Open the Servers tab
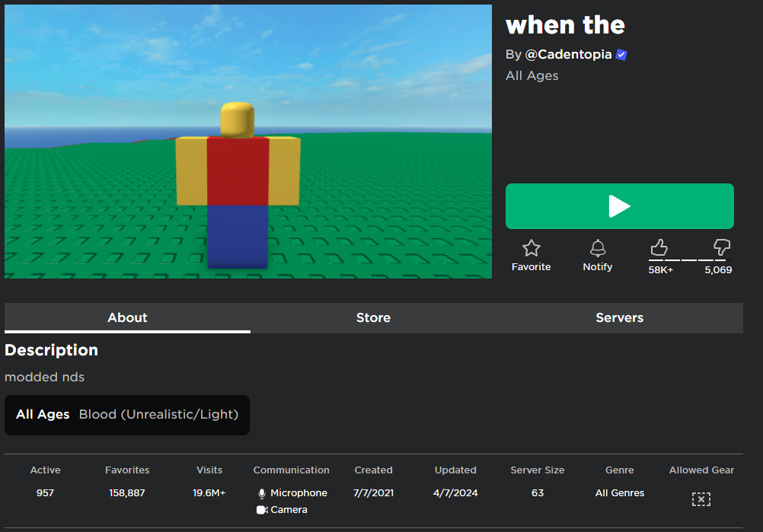This screenshot has height=532, width=763. [619, 318]
